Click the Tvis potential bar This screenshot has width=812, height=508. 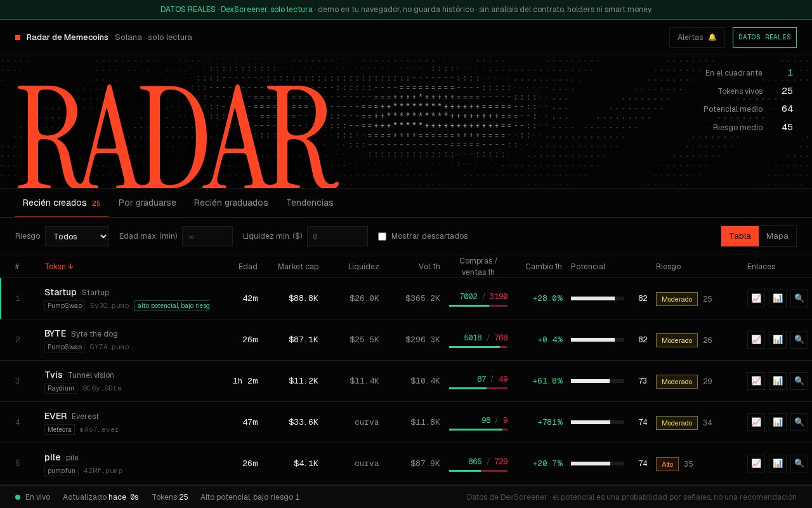pyautogui.click(x=598, y=381)
